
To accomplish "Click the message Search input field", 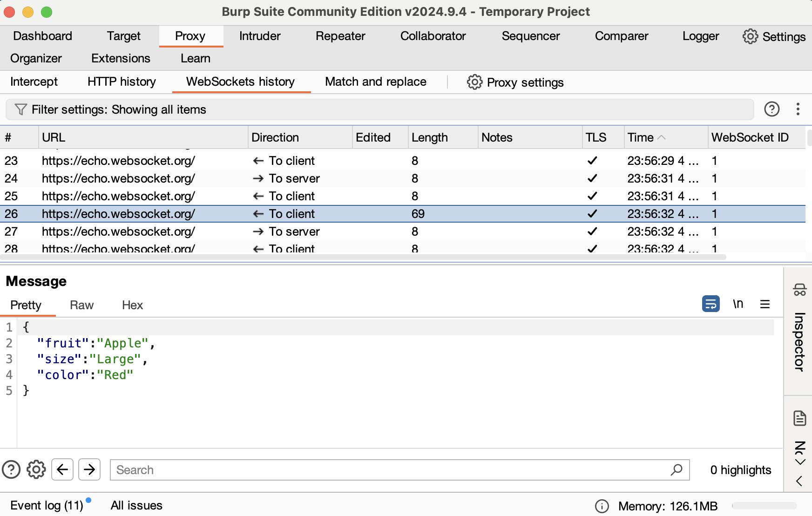I will (391, 470).
